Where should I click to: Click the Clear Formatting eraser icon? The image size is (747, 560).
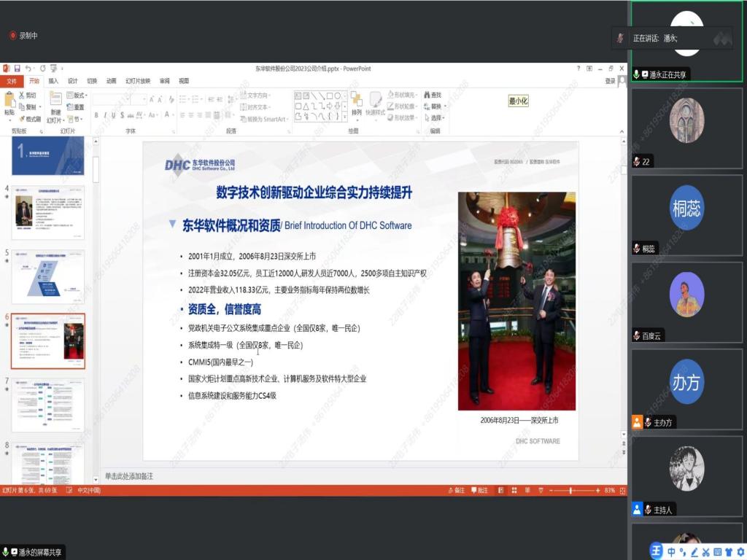pyautogui.click(x=171, y=99)
